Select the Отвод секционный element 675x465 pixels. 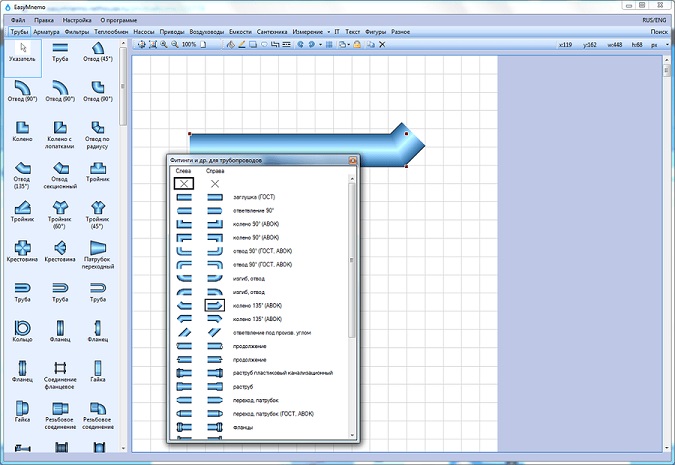58,169
